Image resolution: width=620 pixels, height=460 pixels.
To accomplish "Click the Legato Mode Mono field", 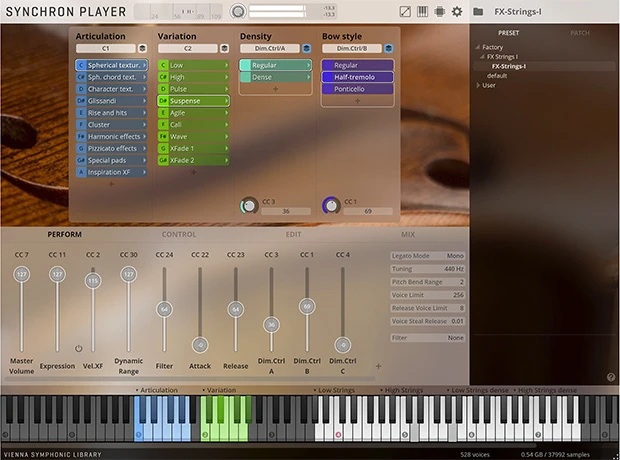I will tap(427, 256).
